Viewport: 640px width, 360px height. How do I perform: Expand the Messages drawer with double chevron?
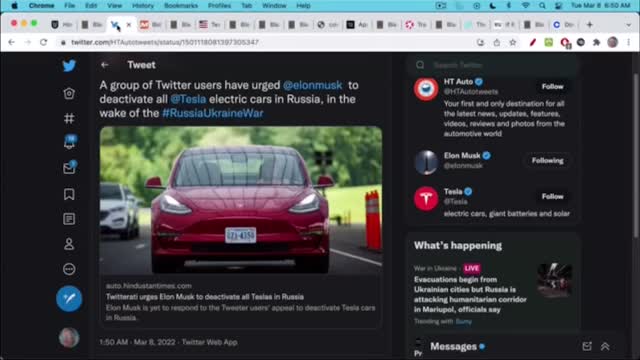[605, 347]
